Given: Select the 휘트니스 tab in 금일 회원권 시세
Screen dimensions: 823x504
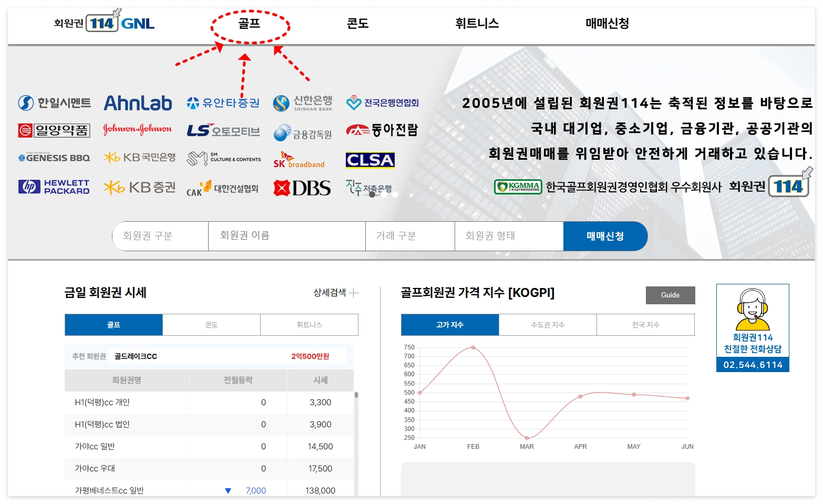Looking at the screenshot, I should (310, 325).
